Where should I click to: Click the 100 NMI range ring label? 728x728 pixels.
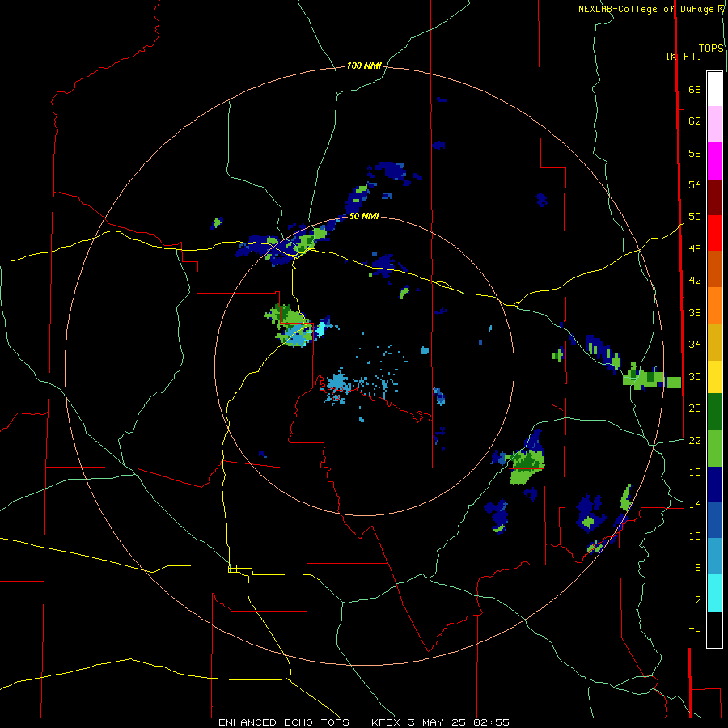coord(363,66)
